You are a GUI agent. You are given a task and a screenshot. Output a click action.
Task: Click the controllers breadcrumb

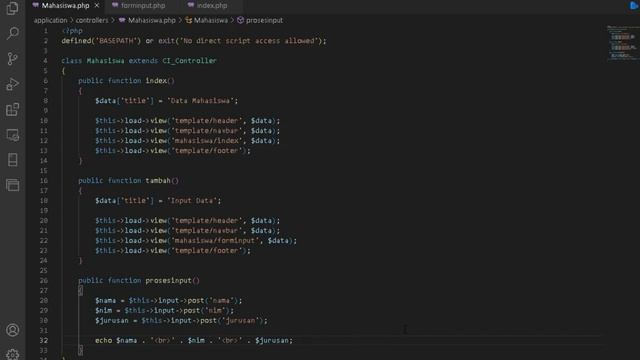coord(92,20)
